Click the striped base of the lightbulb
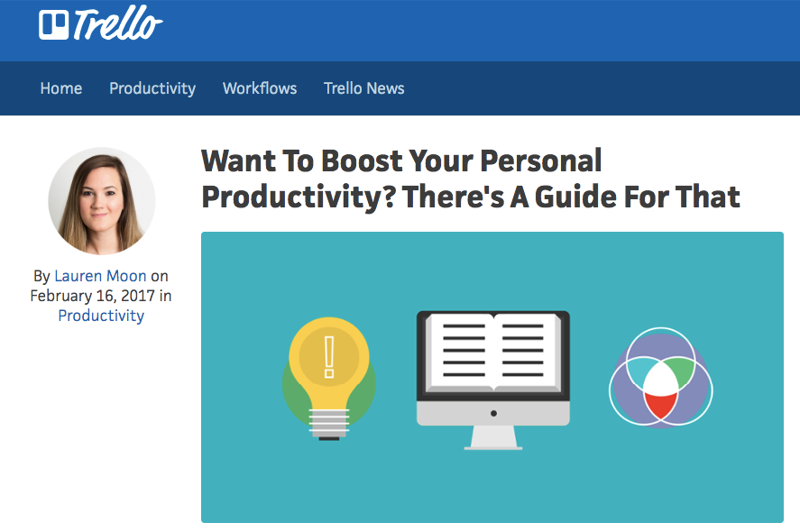The width and height of the screenshot is (800, 532). (x=329, y=425)
